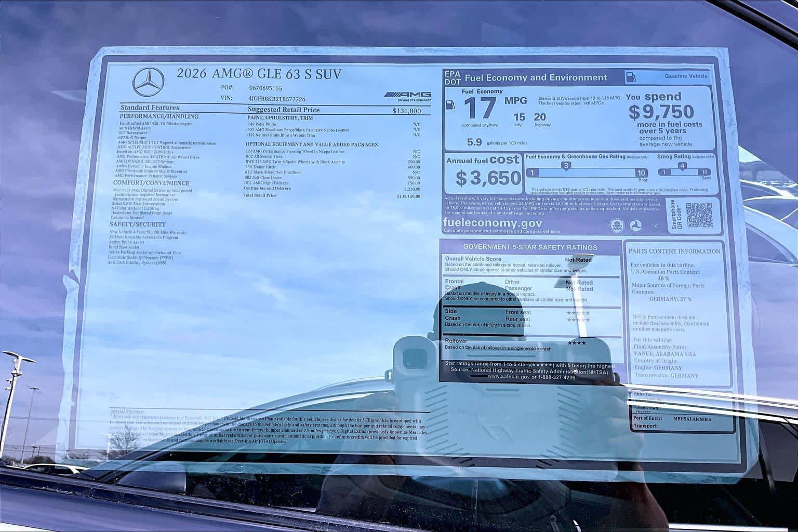
Task: Click the Smartphone QR Code
Action: pyautogui.click(x=699, y=215)
